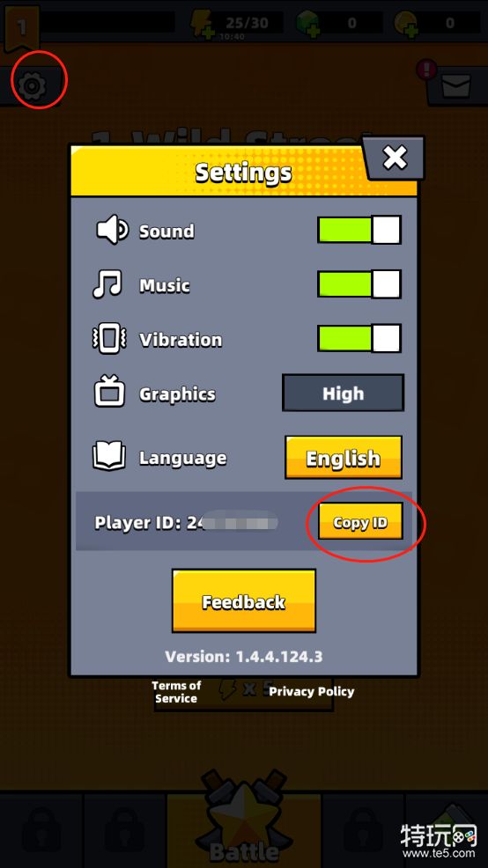The image size is (488, 868).
Task: Open the Terms of Service link
Action: click(x=176, y=692)
